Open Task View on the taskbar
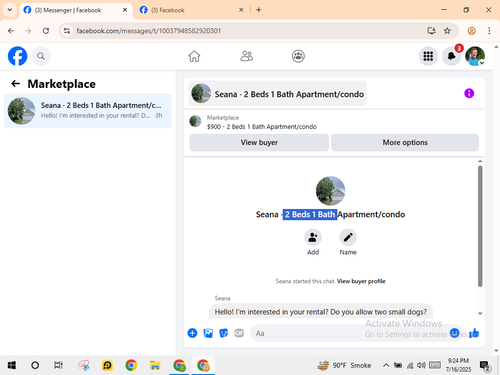Screen dimensions: 500x375 point(58,366)
